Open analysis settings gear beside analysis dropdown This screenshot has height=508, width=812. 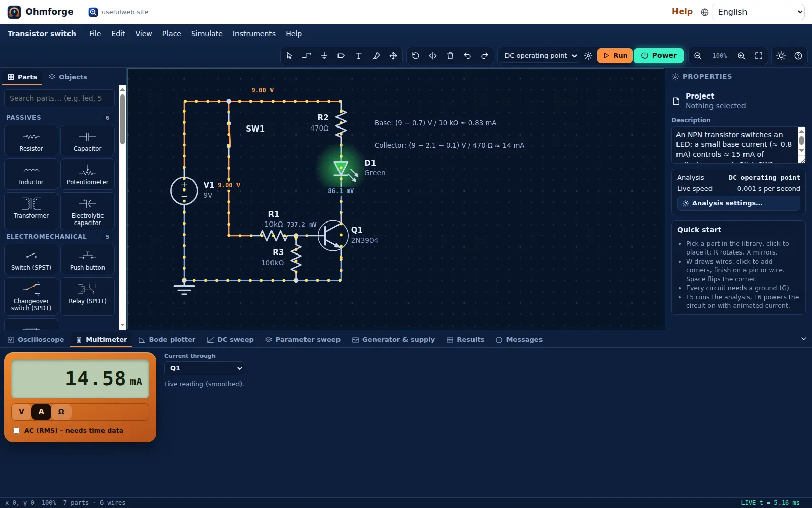[588, 56]
